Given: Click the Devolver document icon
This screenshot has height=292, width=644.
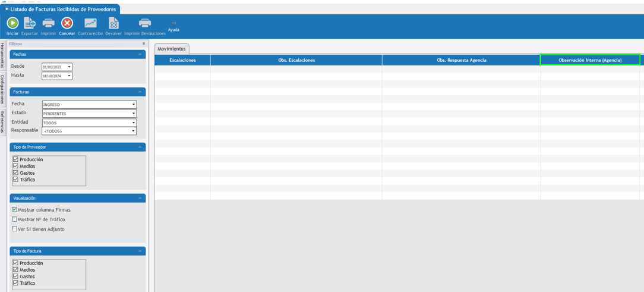Looking at the screenshot, I should tap(113, 23).
